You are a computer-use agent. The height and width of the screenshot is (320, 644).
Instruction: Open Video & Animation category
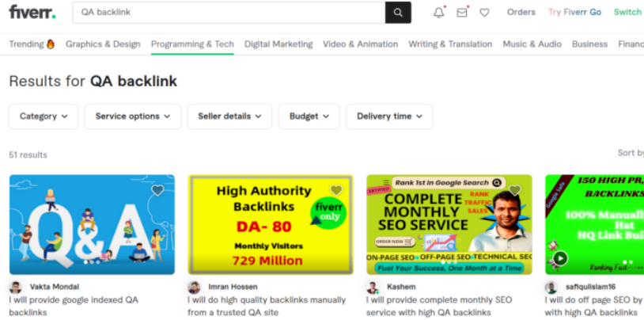pos(360,44)
